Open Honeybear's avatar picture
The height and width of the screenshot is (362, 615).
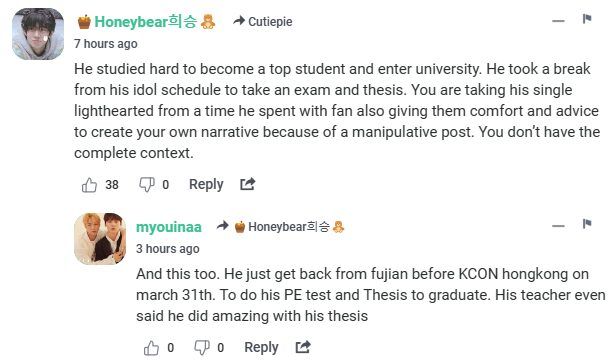(x=38, y=34)
